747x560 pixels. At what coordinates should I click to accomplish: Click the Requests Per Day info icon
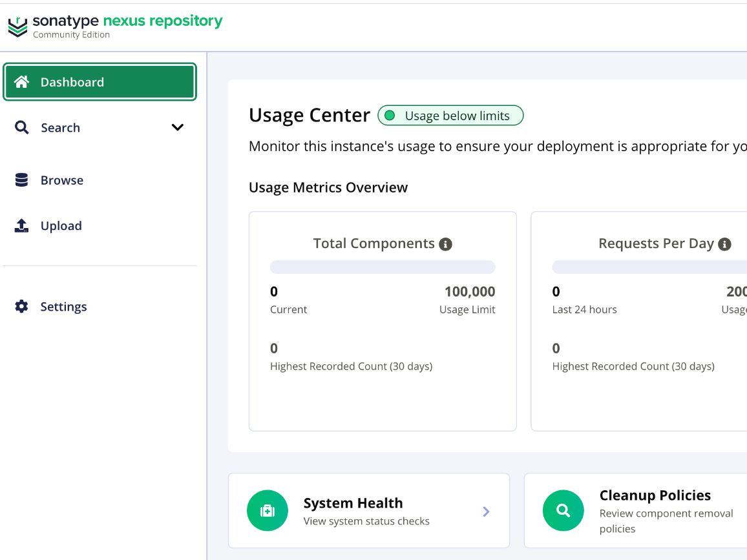(x=725, y=244)
